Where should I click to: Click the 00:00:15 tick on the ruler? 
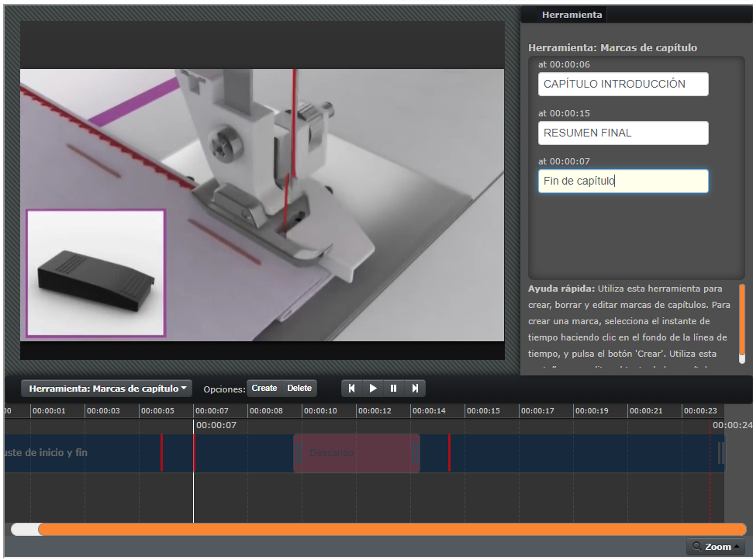click(482, 411)
